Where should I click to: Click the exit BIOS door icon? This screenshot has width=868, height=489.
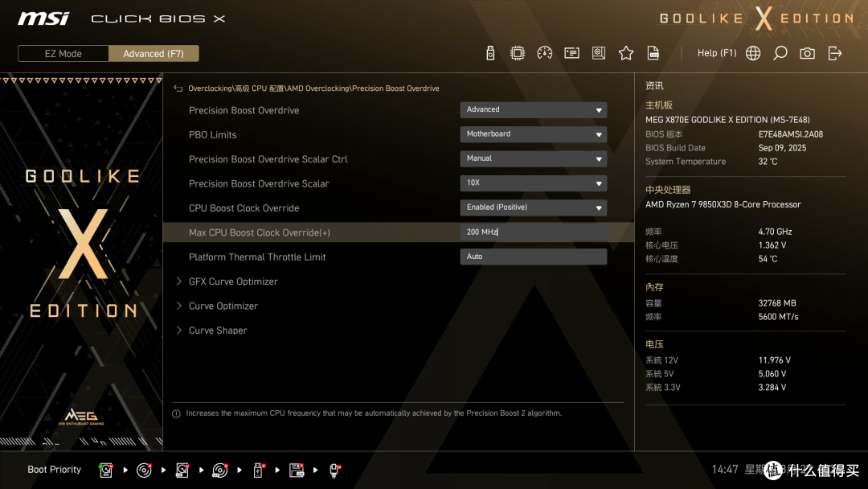point(835,53)
